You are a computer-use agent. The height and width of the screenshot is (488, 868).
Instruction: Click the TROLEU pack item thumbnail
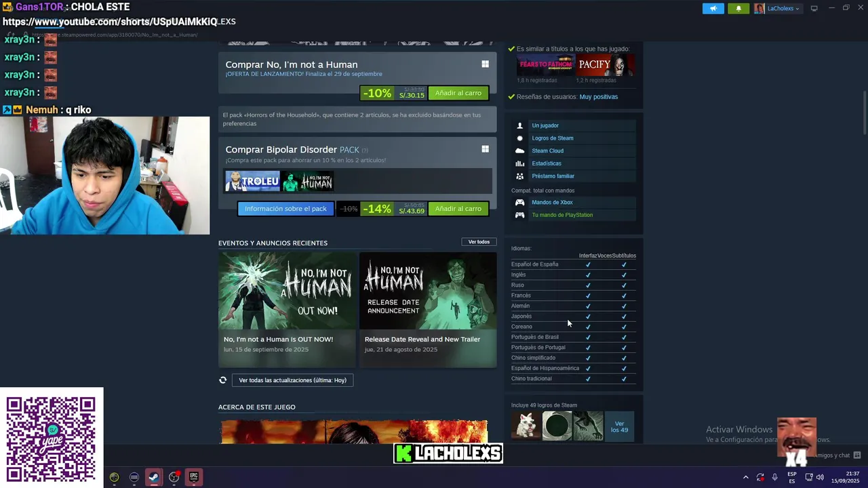click(x=252, y=181)
